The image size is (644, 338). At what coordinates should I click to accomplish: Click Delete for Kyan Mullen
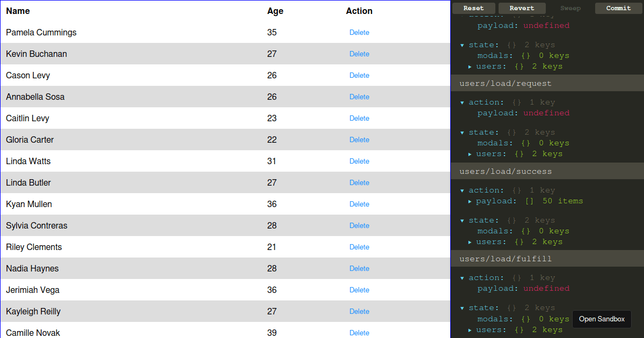pos(359,204)
